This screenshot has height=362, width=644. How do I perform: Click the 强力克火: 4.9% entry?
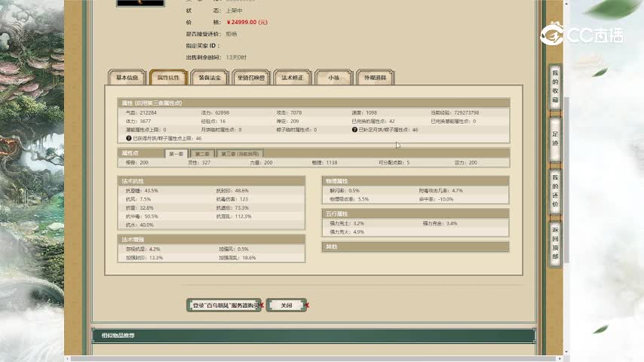[x=347, y=232]
